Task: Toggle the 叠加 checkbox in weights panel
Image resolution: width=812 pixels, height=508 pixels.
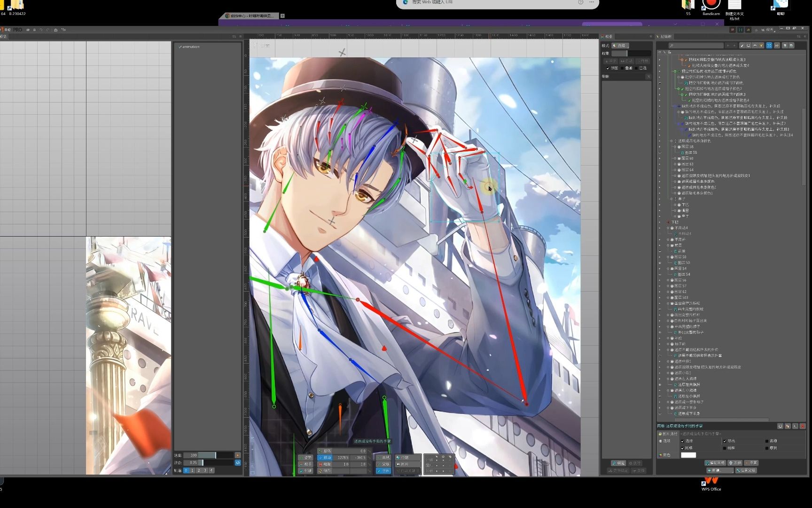Action: coord(622,68)
